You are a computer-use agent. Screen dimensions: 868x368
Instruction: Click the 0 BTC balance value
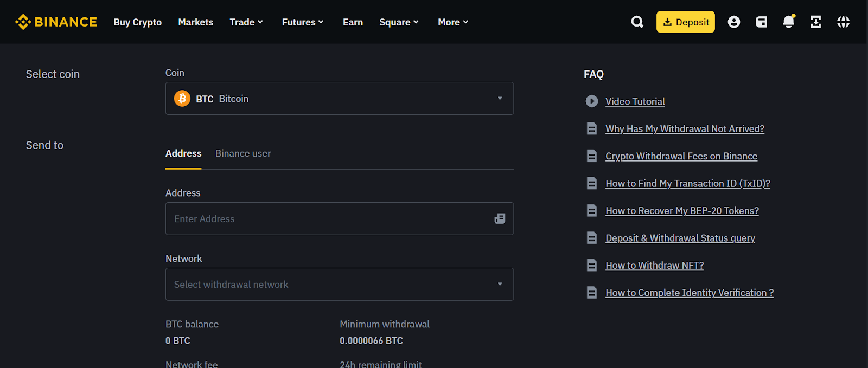pyautogui.click(x=178, y=340)
